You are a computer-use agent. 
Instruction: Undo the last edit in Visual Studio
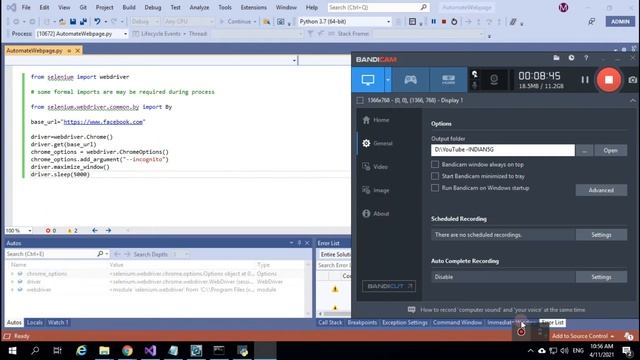[97, 22]
